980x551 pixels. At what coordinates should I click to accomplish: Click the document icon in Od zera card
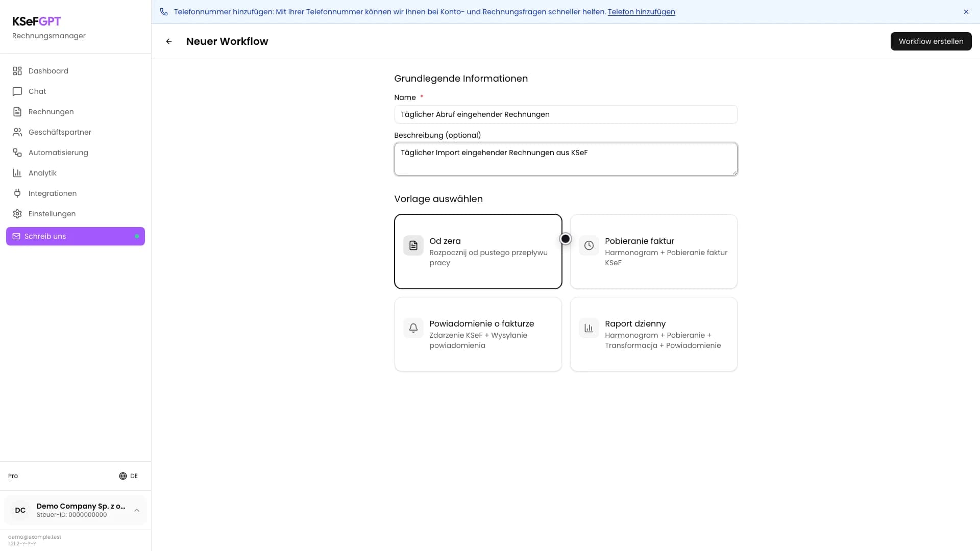click(413, 245)
